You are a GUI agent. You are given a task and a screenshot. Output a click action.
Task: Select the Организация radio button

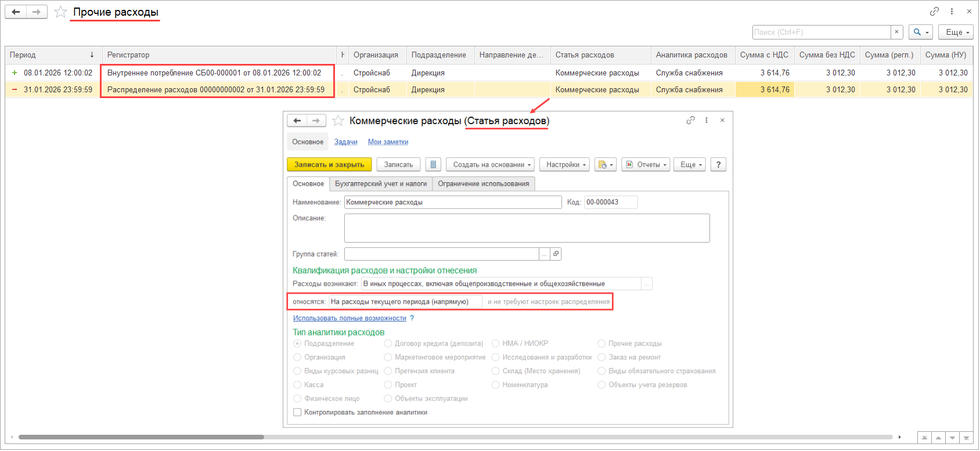click(297, 358)
